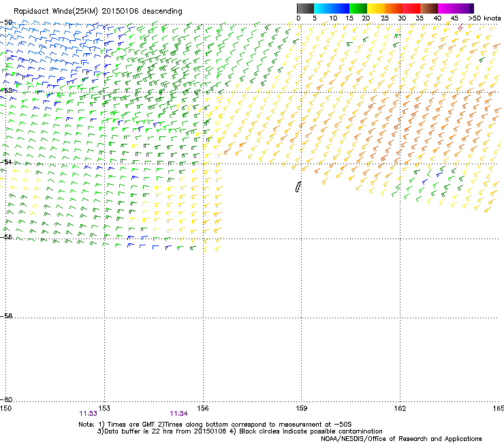Click the red wind barb near top right

click(460, 28)
